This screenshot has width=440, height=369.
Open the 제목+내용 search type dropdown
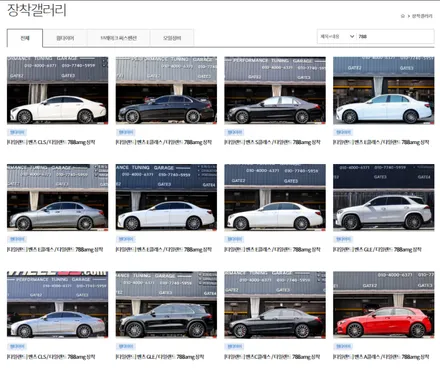tap(337, 36)
